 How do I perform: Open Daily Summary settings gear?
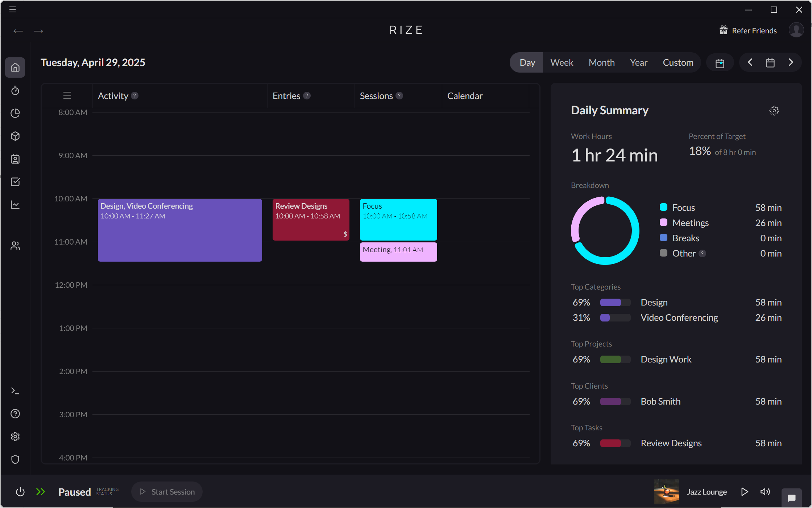(x=774, y=111)
